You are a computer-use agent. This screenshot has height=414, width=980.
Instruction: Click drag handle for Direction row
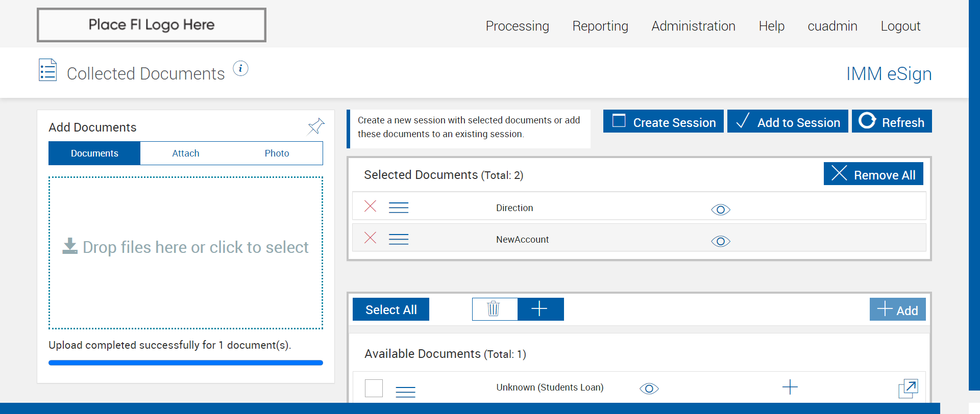click(399, 208)
